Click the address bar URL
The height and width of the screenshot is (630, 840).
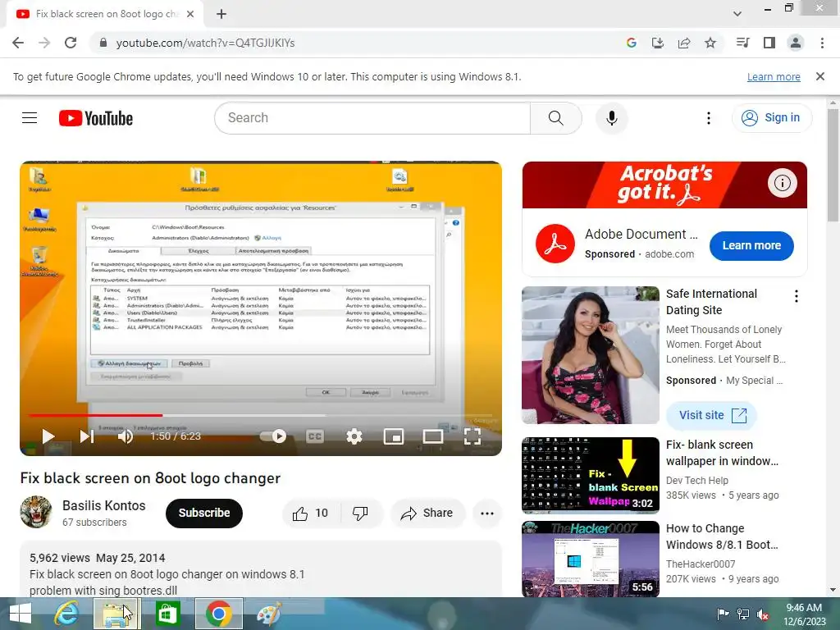point(205,43)
